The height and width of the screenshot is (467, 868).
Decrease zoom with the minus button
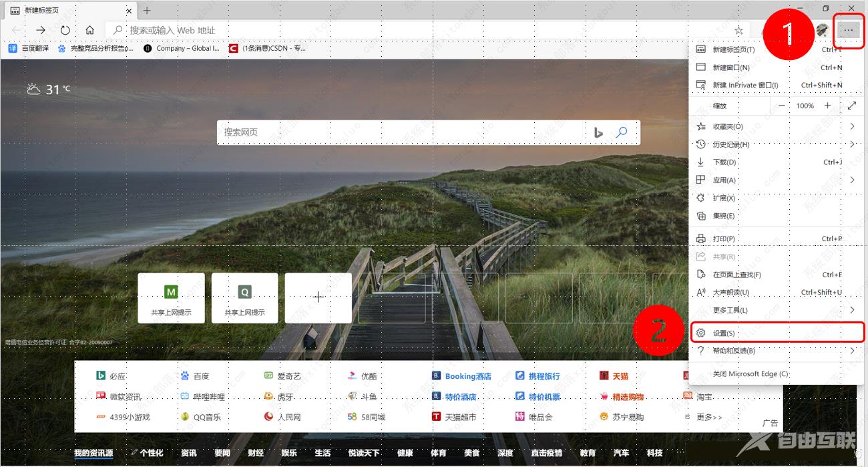[781, 105]
